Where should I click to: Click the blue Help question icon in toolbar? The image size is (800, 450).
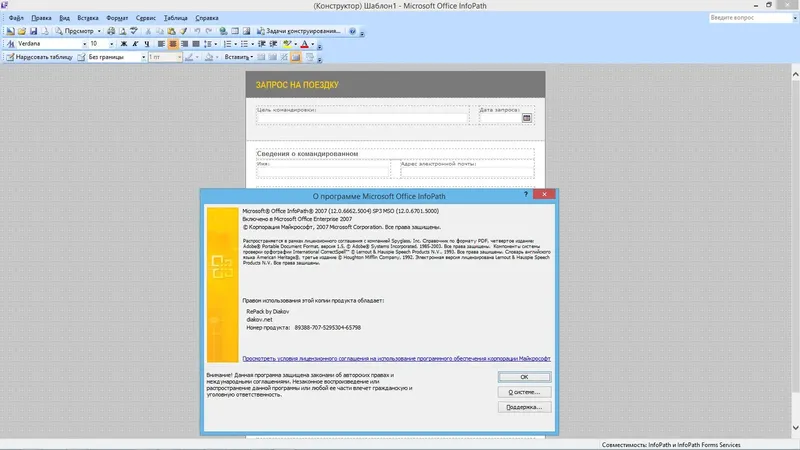coord(352,31)
